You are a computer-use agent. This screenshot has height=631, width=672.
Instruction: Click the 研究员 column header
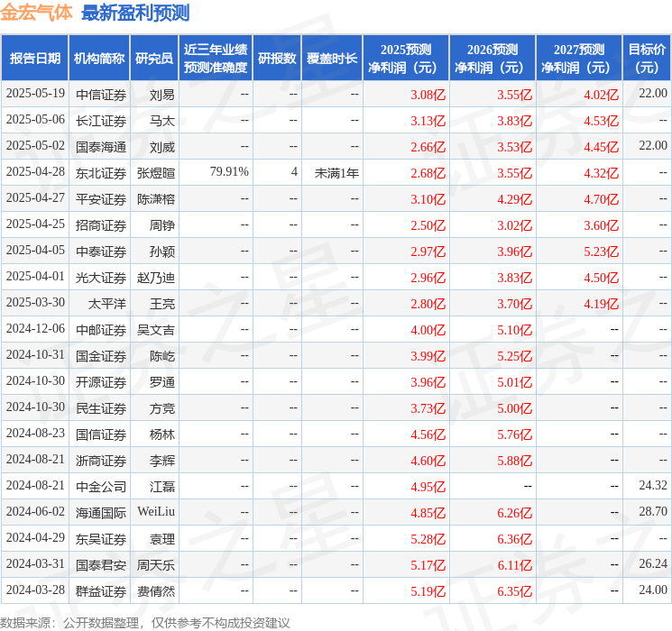tap(154, 59)
